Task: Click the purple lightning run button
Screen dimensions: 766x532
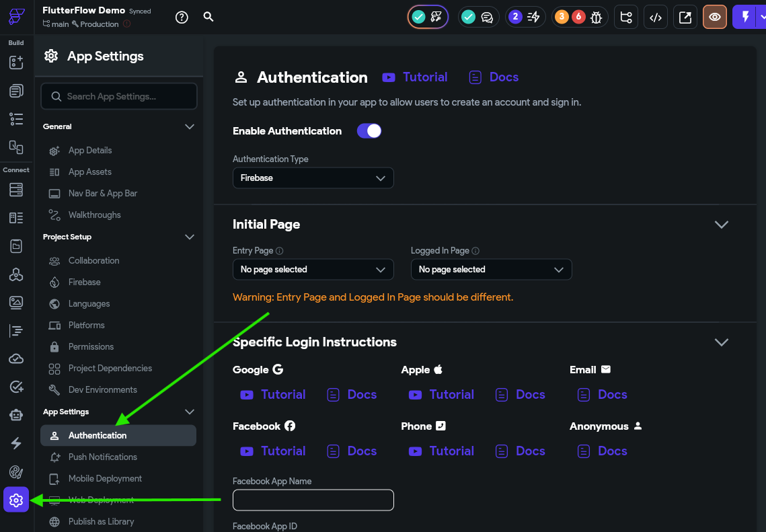Action: pyautogui.click(x=745, y=17)
